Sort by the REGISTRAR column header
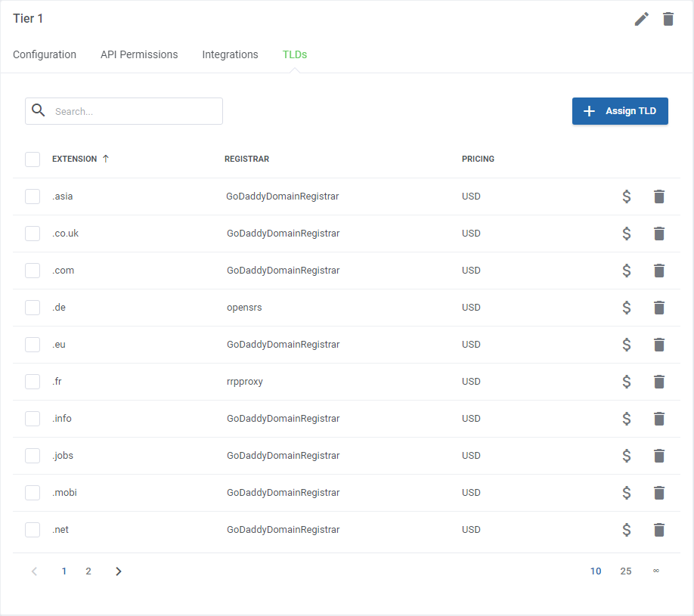694x616 pixels. tap(246, 159)
